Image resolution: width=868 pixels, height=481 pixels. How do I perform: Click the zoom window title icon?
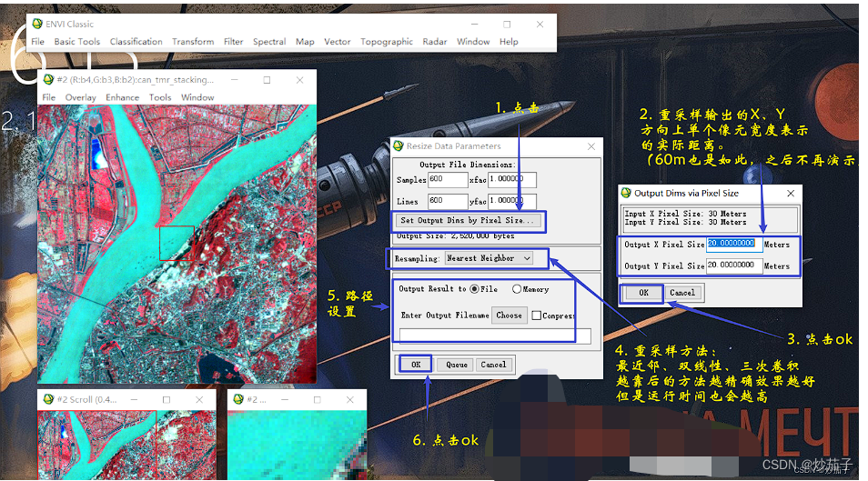point(238,399)
